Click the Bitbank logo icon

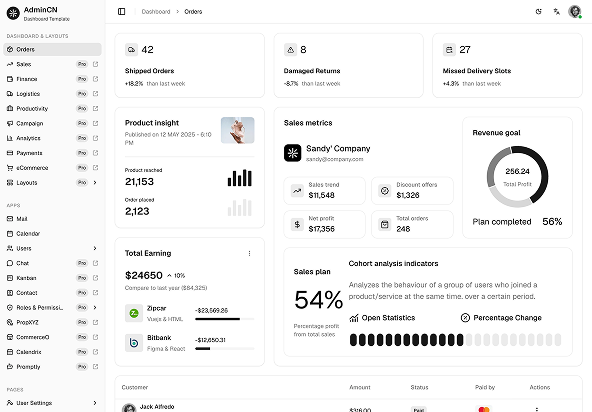pos(134,343)
